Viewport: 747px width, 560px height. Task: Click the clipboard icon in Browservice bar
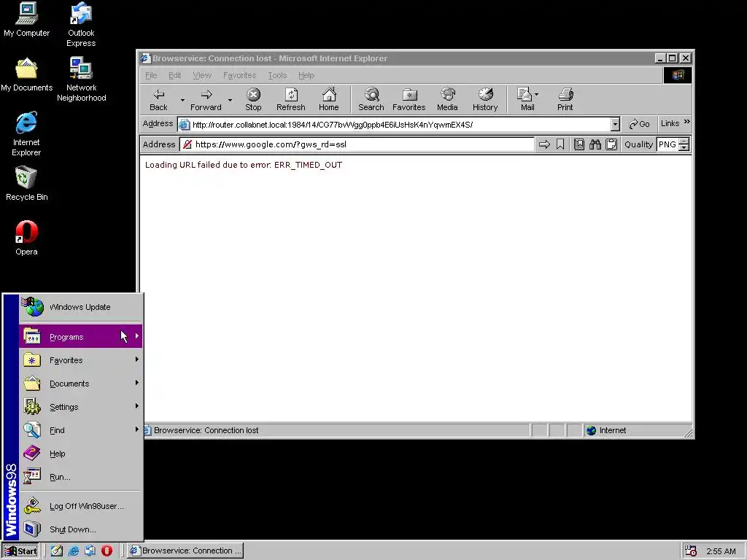coord(611,144)
